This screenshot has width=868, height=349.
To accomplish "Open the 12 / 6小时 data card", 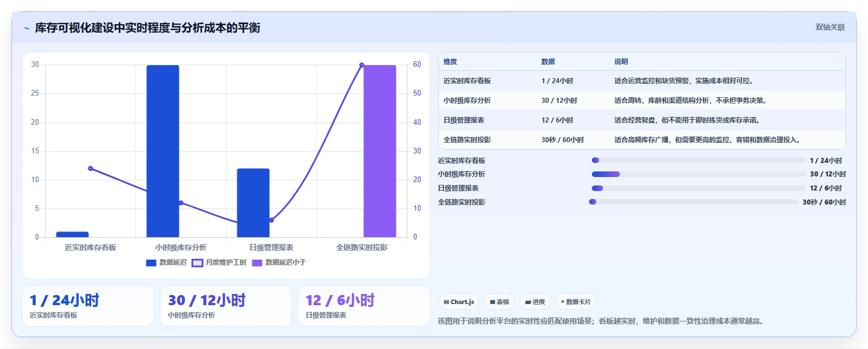I will point(364,306).
